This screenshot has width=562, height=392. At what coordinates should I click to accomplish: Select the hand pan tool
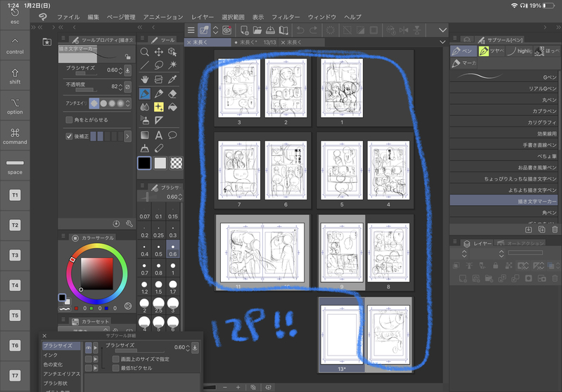tap(144, 79)
